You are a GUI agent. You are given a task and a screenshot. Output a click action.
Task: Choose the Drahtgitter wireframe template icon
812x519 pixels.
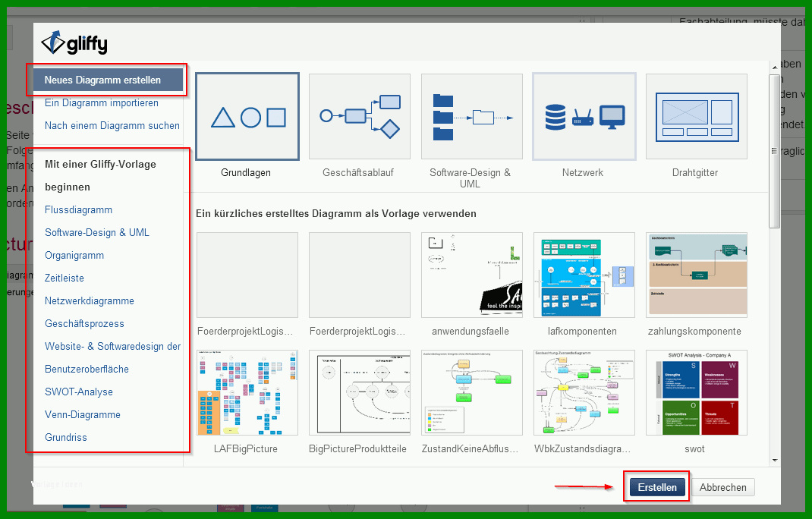coord(697,117)
